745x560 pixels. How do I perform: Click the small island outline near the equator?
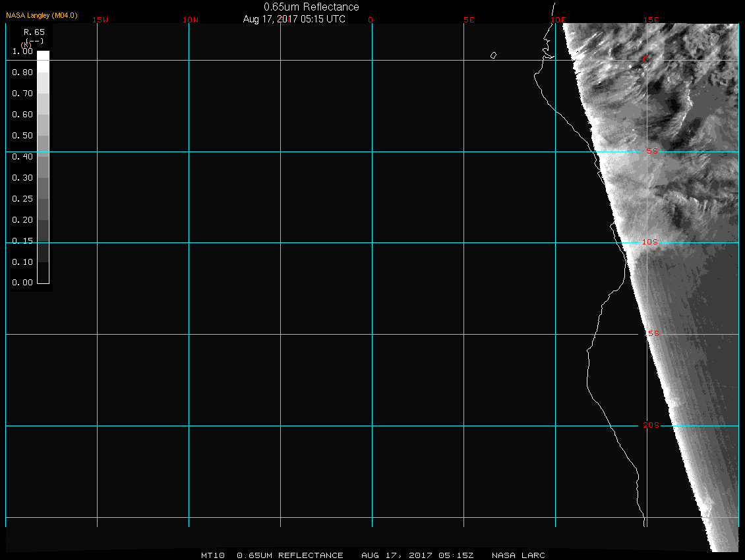pos(493,55)
